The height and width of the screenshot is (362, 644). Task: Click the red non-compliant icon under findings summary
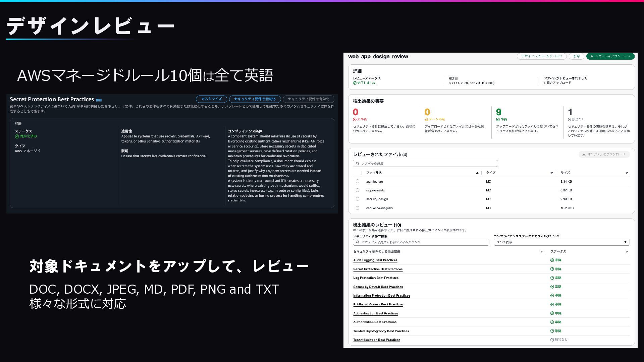point(355,119)
